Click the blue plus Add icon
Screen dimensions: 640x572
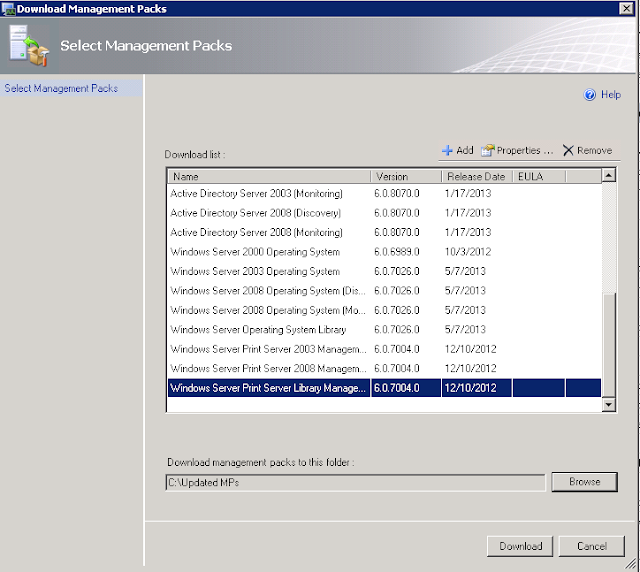coord(447,150)
